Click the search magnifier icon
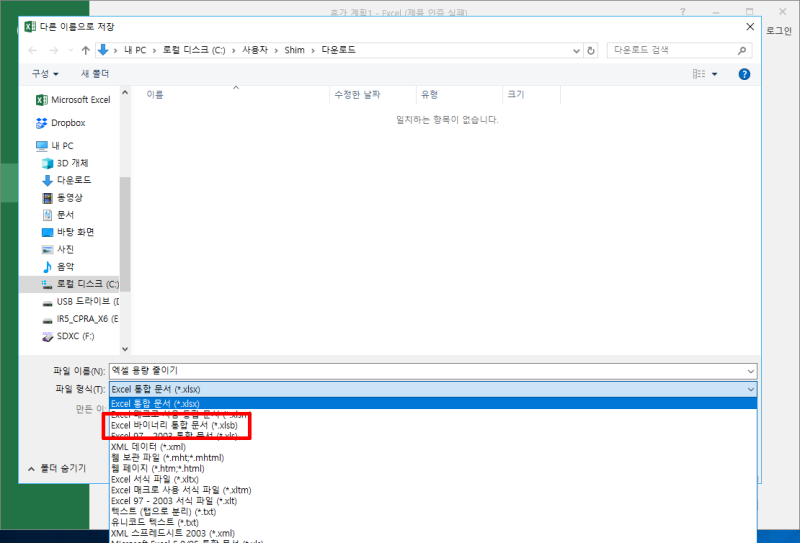Image resolution: width=800 pixels, height=543 pixels. point(742,50)
